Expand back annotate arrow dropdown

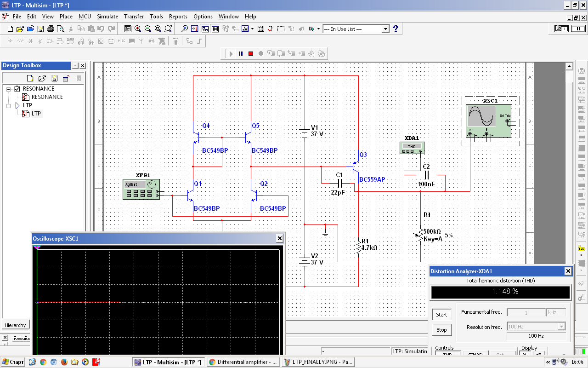(318, 29)
